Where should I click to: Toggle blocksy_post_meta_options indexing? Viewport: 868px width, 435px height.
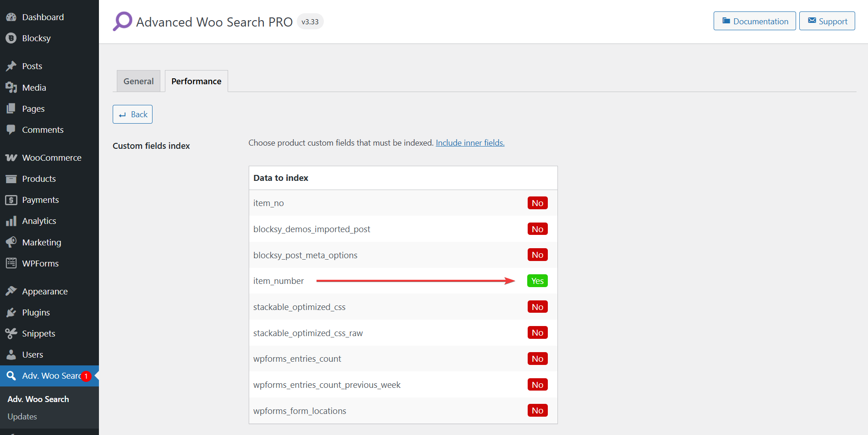[x=537, y=255]
